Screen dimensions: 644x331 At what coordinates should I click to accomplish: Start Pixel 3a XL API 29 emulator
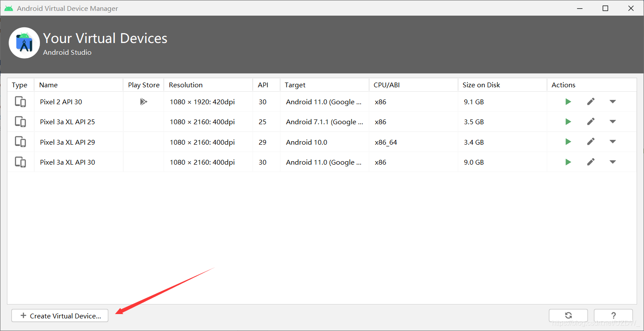(568, 142)
